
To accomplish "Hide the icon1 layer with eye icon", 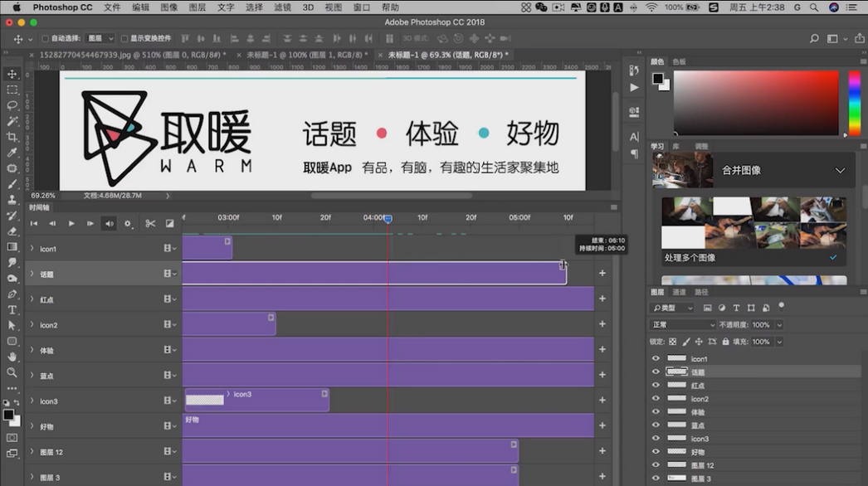I will coord(656,359).
